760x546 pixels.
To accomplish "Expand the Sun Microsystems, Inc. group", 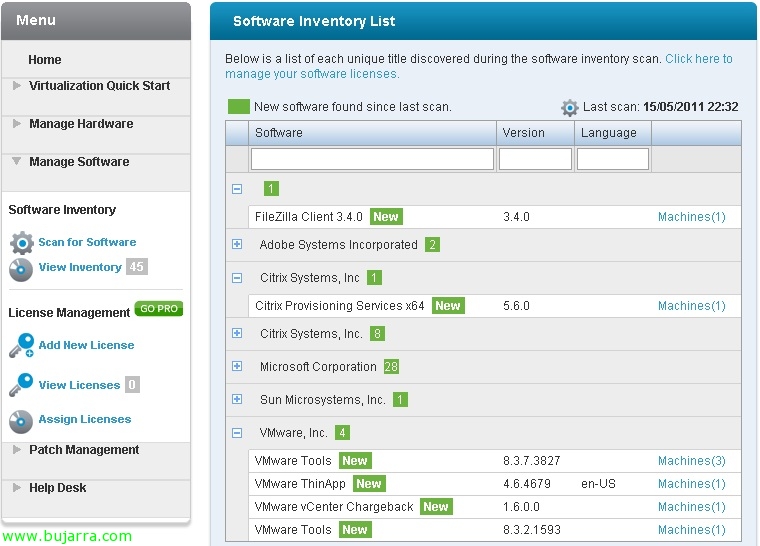I will click(x=237, y=399).
